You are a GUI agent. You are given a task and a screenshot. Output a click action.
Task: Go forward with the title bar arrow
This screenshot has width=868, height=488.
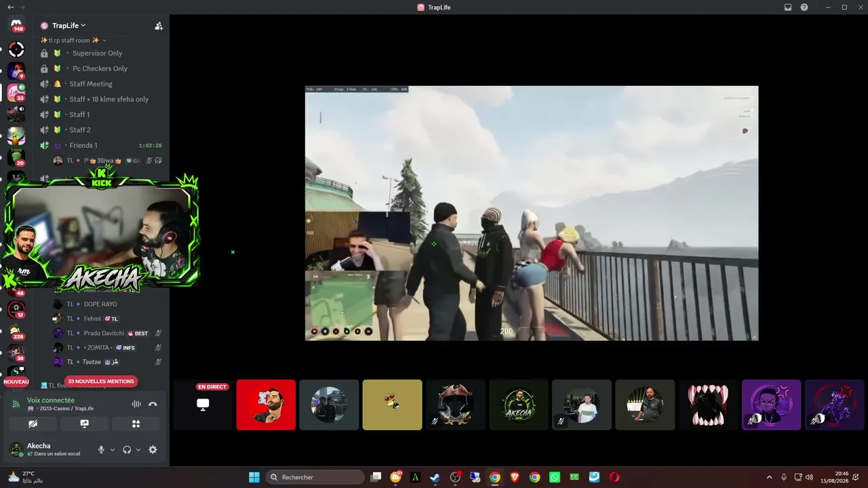coord(22,7)
